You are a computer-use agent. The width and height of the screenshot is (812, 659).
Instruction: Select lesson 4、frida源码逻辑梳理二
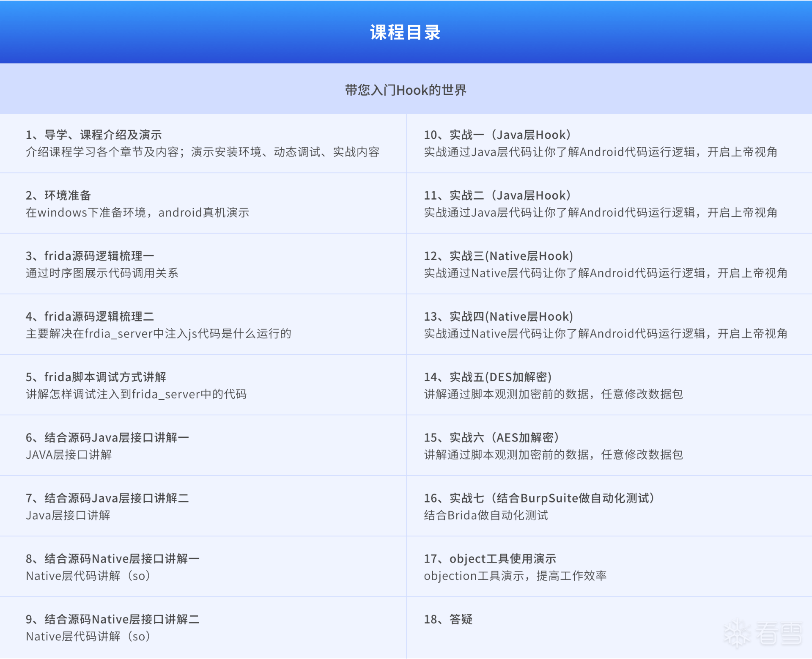tap(90, 316)
